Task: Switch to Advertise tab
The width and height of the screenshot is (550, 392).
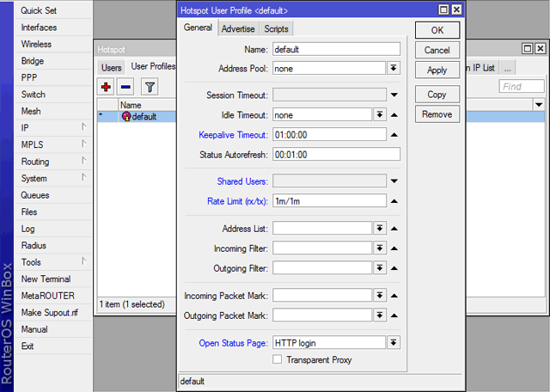Action: (238, 28)
